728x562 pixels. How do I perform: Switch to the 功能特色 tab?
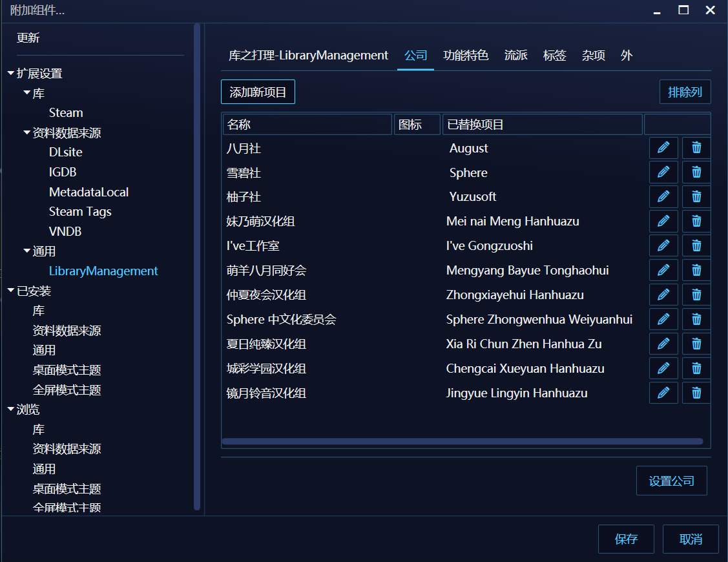click(465, 56)
